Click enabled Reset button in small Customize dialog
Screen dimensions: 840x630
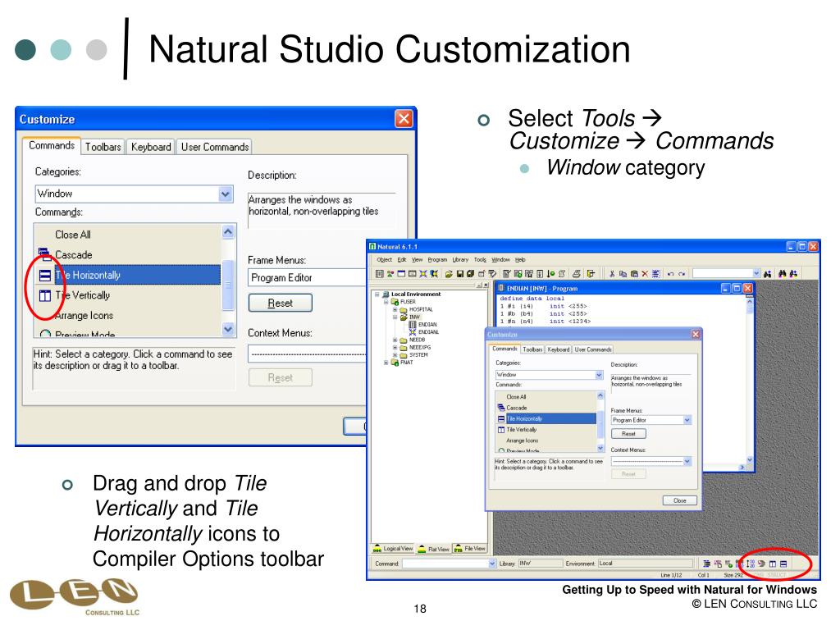(628, 434)
